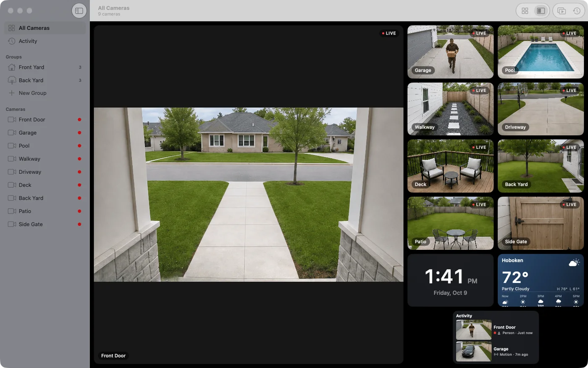Open the Side Gate camera thumbnail
This screenshot has width=588, height=368.
[541, 223]
